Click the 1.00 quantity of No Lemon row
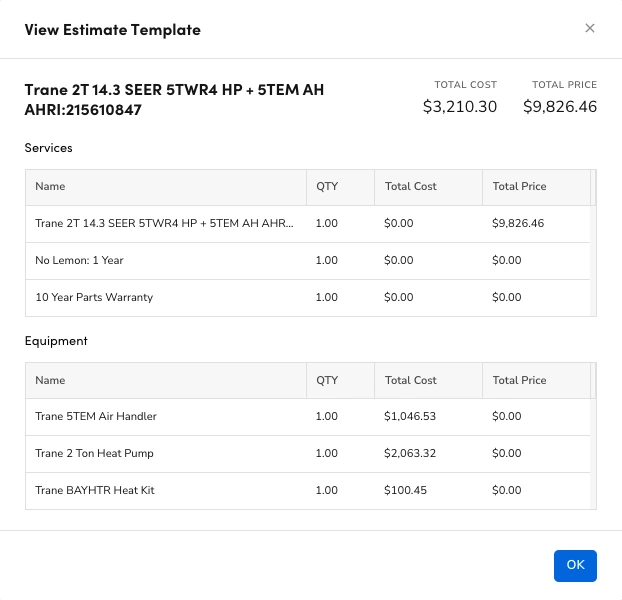 [x=326, y=261]
